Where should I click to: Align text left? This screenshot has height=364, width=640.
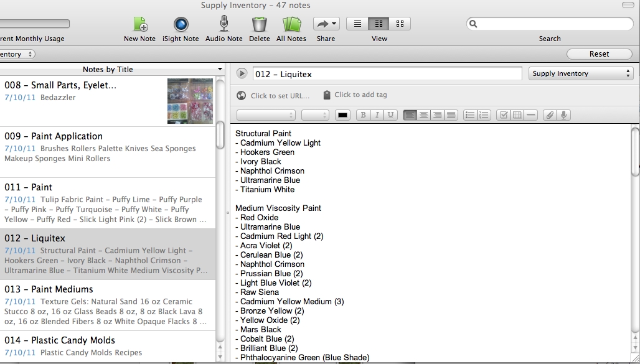pos(410,115)
